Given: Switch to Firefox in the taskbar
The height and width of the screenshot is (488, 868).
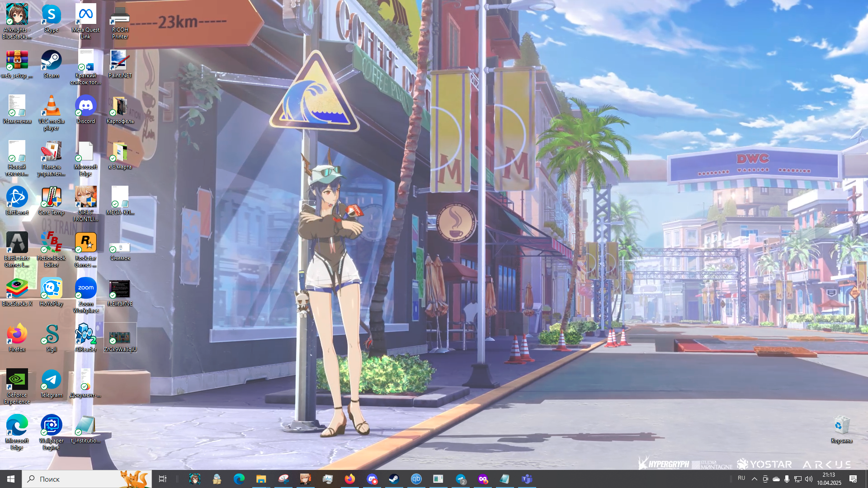Looking at the screenshot, I should point(350,479).
